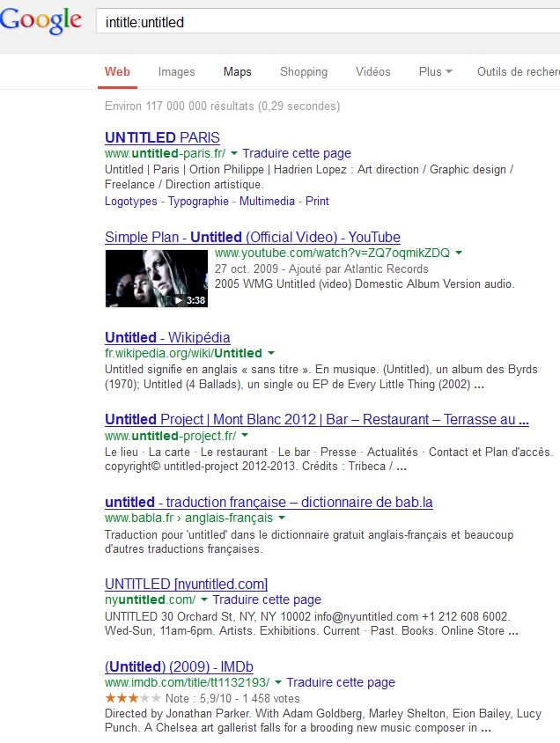
Task: Expand the Plus dropdown menu
Action: click(435, 72)
